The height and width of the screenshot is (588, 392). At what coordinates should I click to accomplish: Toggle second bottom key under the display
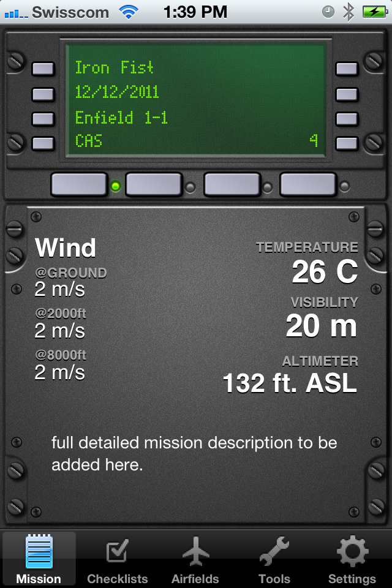click(154, 184)
